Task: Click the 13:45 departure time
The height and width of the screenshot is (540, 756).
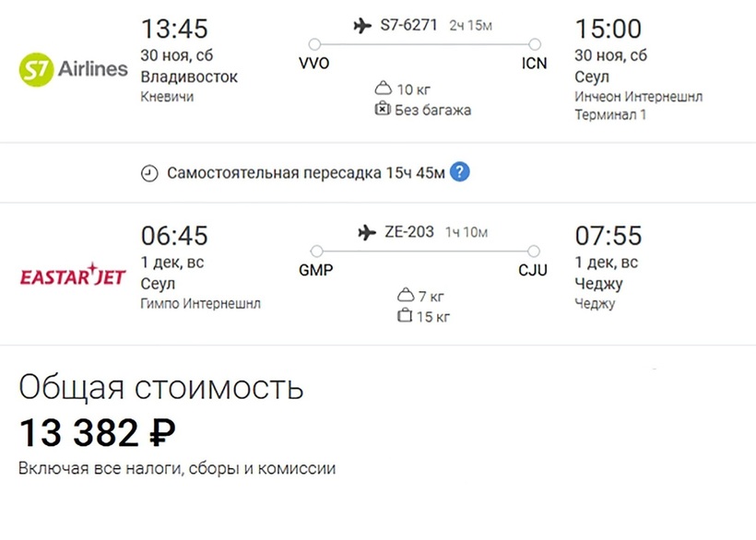Action: click(x=173, y=29)
